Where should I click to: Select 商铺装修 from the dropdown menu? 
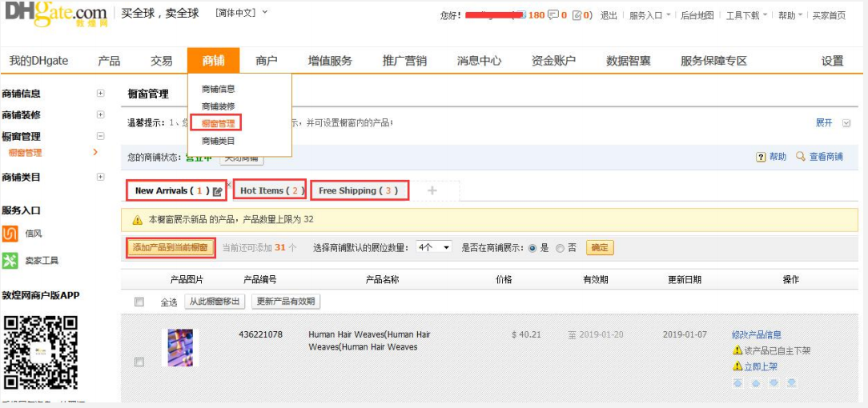(218, 106)
